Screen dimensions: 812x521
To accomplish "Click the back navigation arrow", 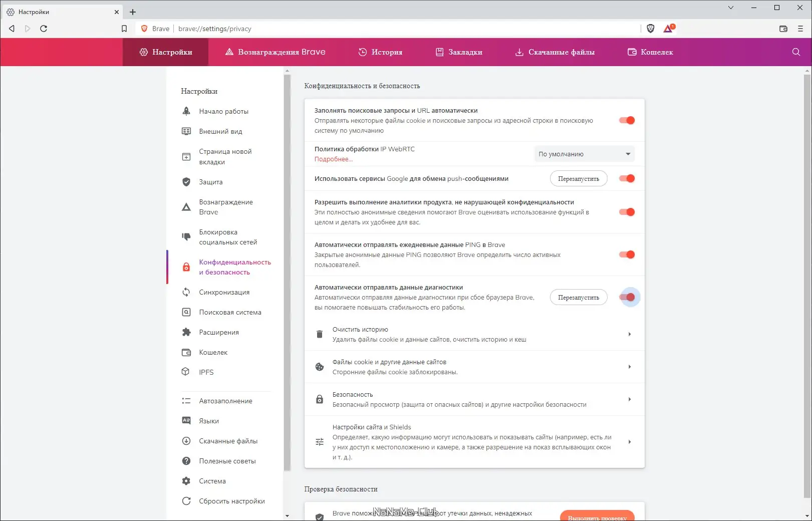I will (12, 29).
